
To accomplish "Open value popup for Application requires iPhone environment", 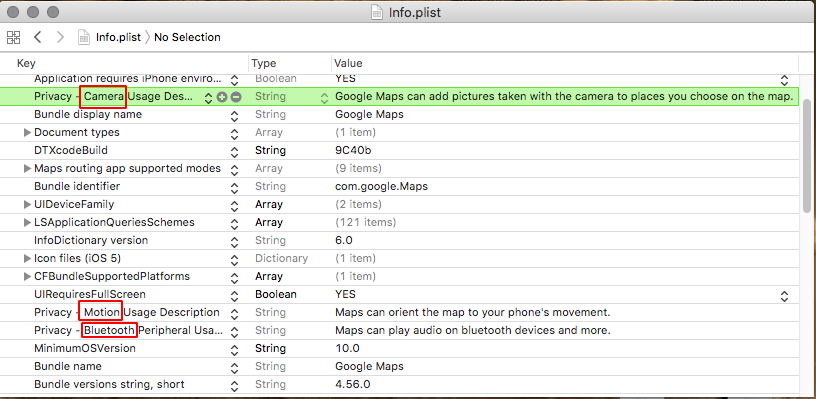I will click(x=784, y=79).
